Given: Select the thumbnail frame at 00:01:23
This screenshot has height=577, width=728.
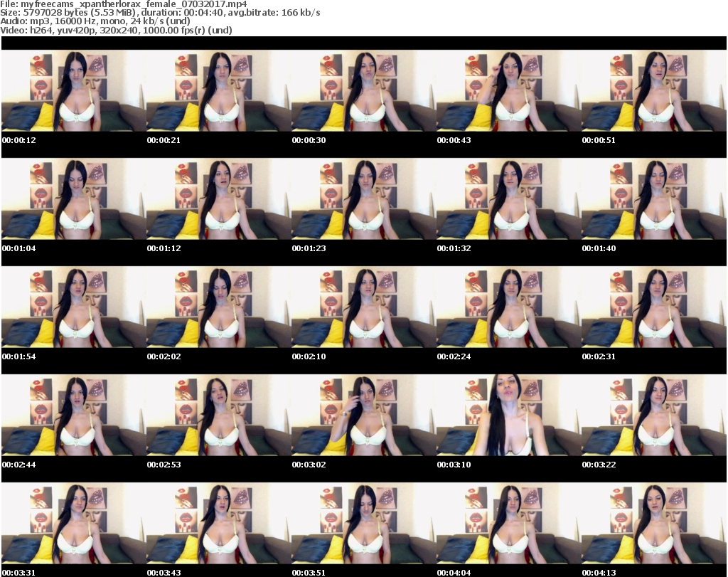Looking at the screenshot, I should point(364,198).
